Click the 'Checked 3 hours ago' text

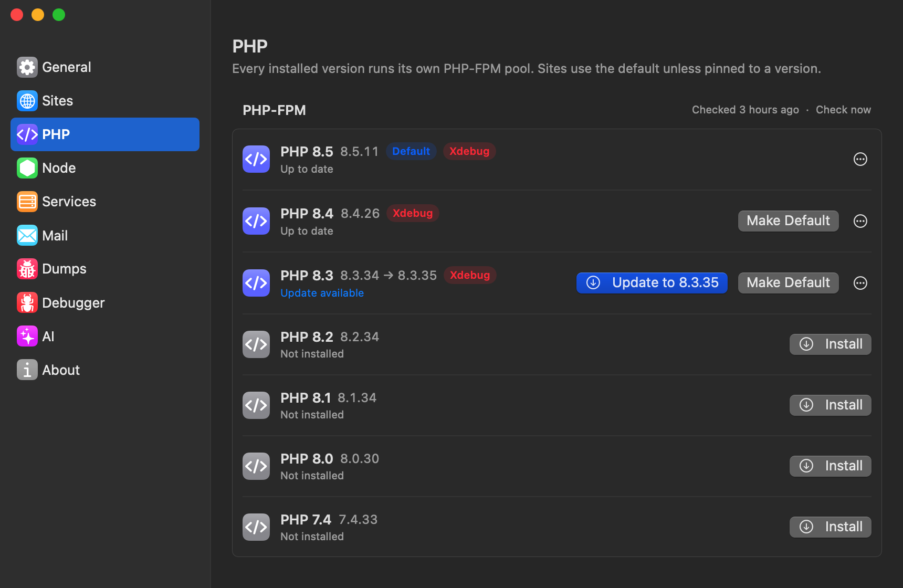coord(745,110)
